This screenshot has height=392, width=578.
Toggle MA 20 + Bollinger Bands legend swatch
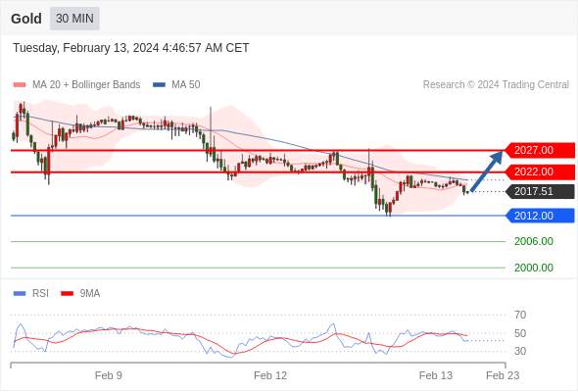[20, 85]
